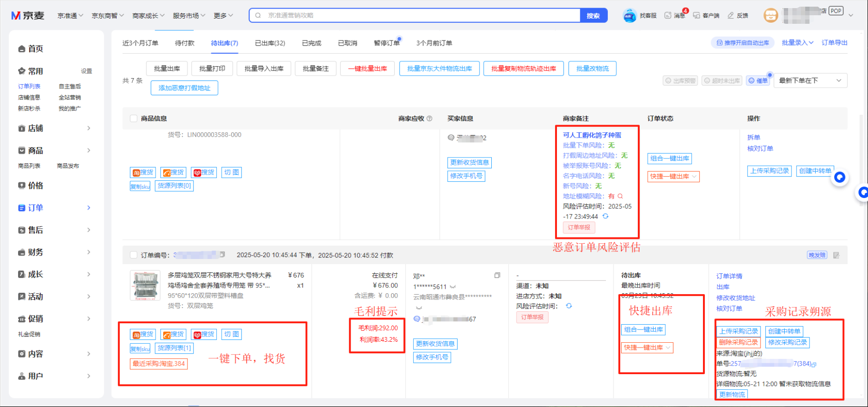Switch to 3个月前订单 tab
This screenshot has height=407, width=868.
point(434,43)
